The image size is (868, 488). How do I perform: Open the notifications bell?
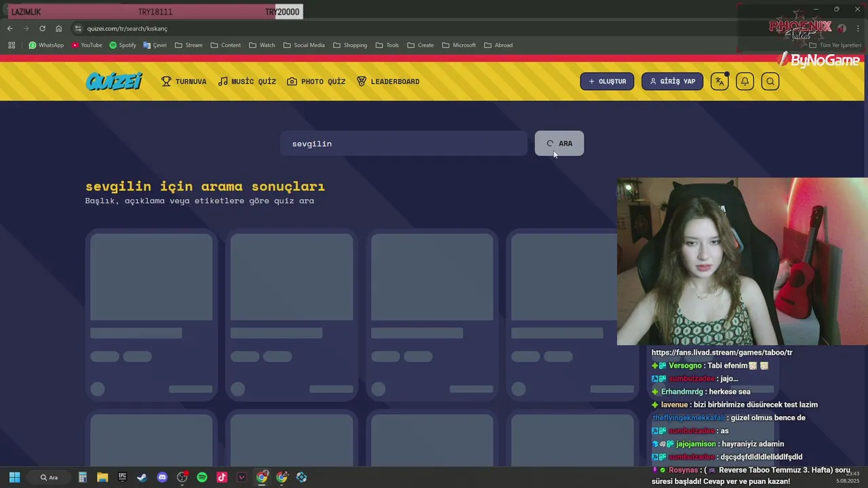pos(745,81)
